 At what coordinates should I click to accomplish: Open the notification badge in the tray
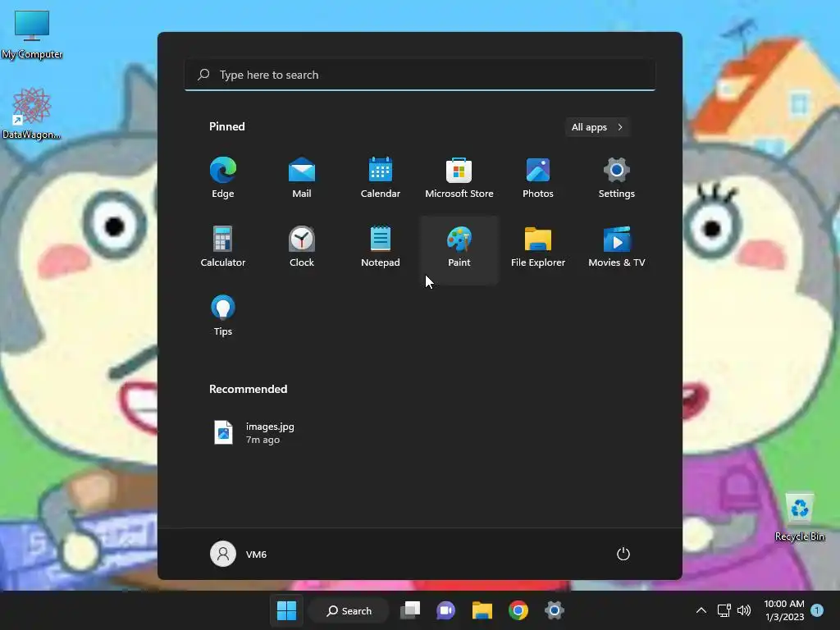817,610
